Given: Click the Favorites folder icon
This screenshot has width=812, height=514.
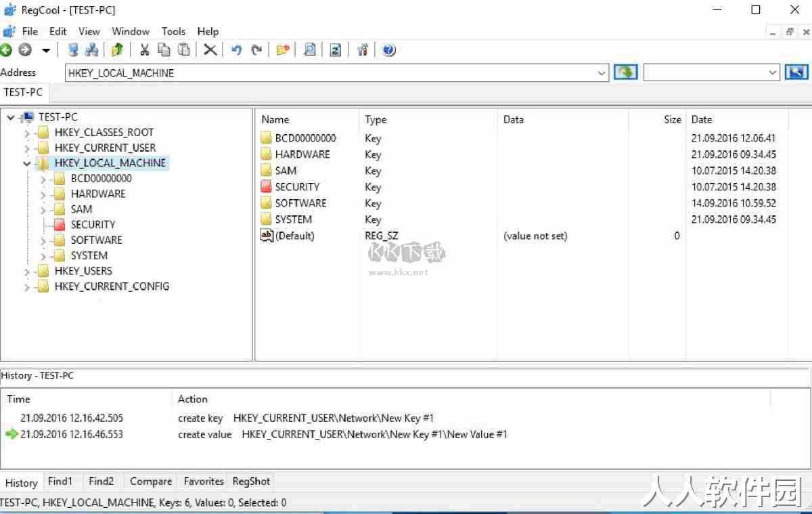Looking at the screenshot, I should click(x=283, y=49).
